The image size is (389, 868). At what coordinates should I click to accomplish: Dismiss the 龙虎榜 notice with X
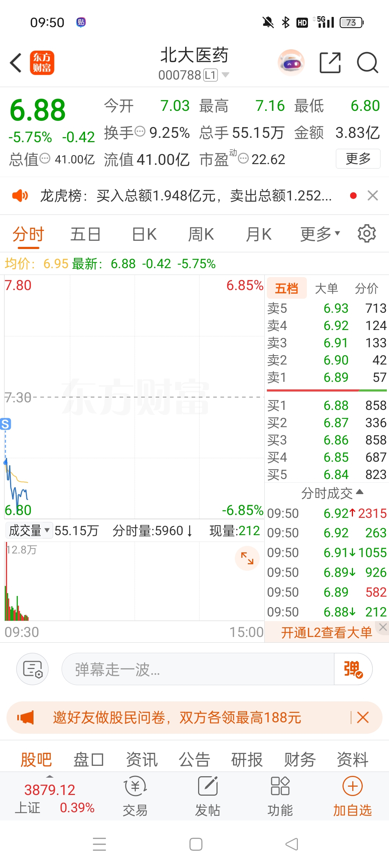373,196
